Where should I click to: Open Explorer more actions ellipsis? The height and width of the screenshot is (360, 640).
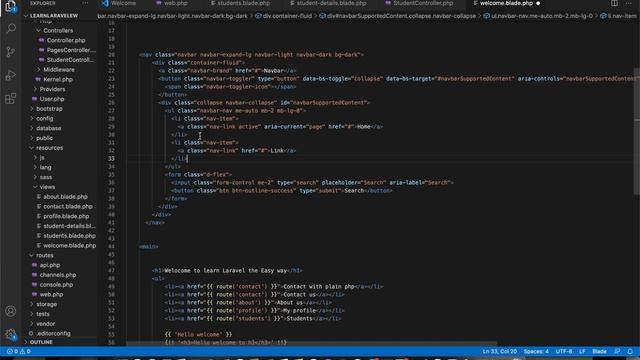click(85, 3)
